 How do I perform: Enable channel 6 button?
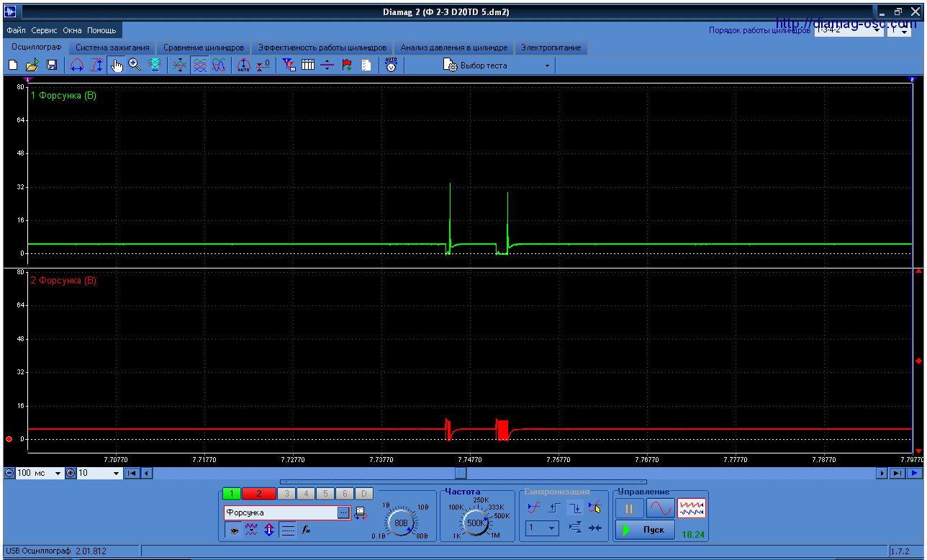tap(345, 494)
